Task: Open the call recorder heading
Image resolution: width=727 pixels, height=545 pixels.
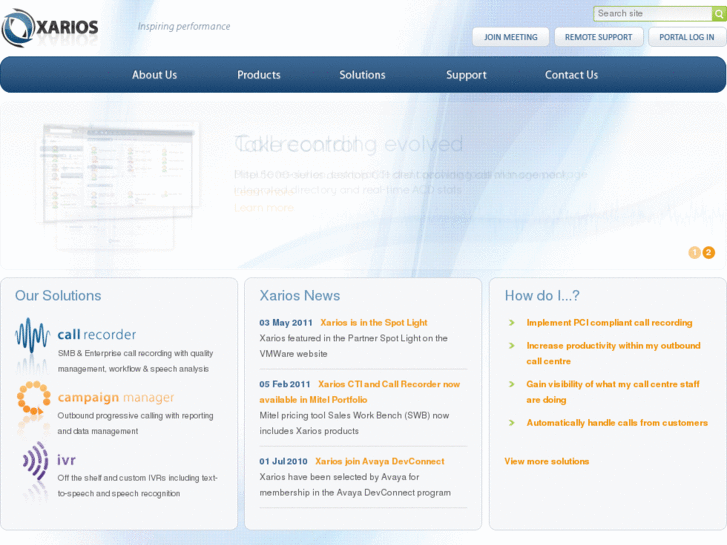Action: pos(97,334)
